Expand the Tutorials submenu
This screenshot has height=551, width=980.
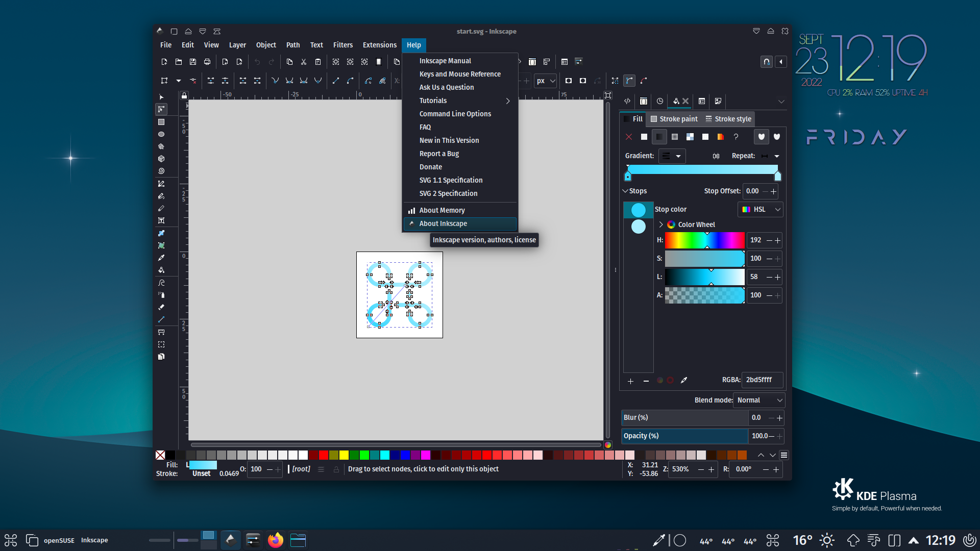460,101
